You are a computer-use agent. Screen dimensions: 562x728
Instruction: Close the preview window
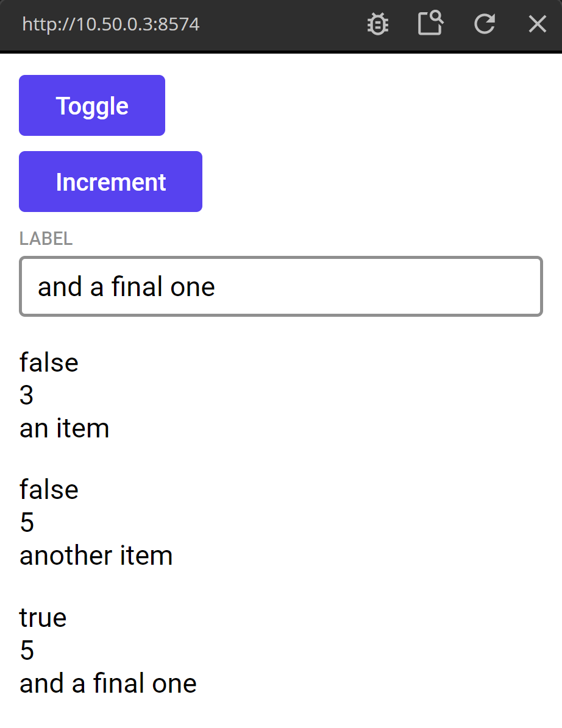point(537,24)
